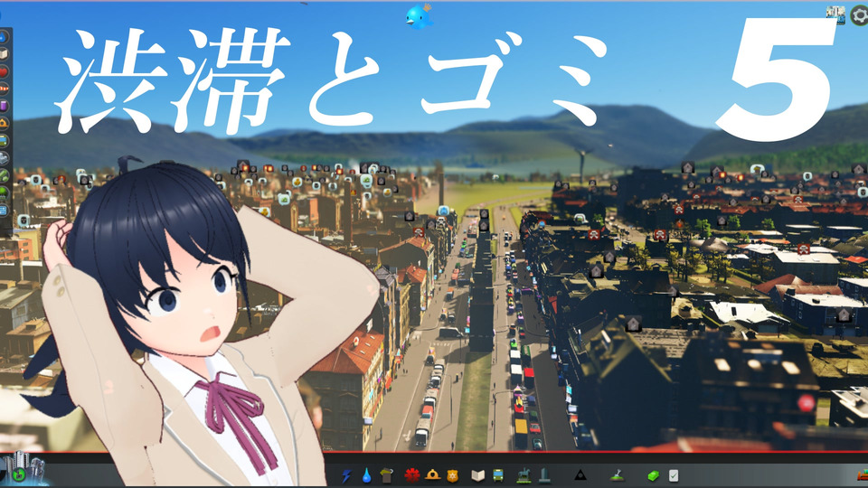Viewport: 868px width, 488px height.
Task: Toggle the purple cylinder info view
Action: (x=4, y=106)
